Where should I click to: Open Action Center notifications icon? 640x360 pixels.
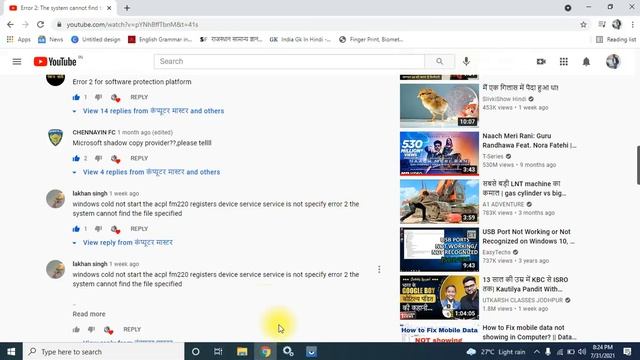pyautogui.click(x=627, y=351)
